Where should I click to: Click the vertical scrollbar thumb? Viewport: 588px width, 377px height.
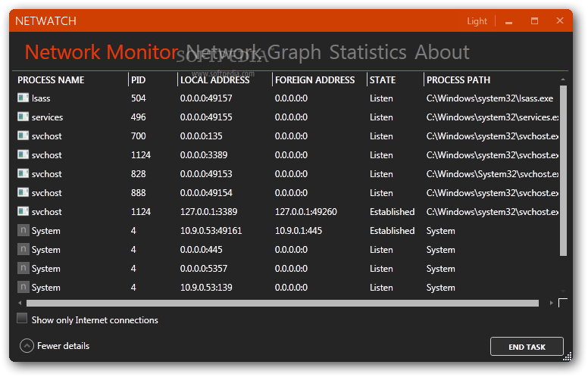563,170
